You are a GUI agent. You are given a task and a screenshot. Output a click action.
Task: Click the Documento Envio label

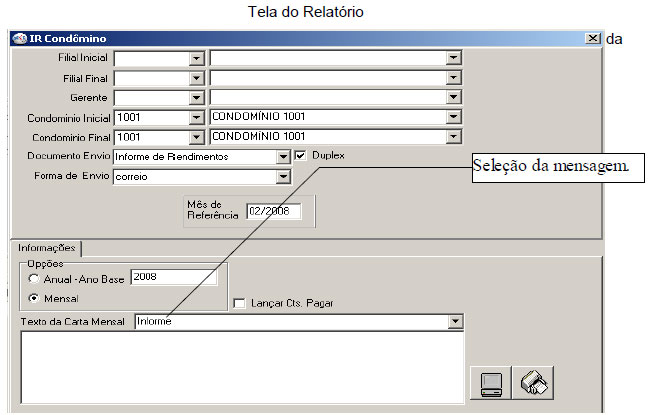click(69, 156)
